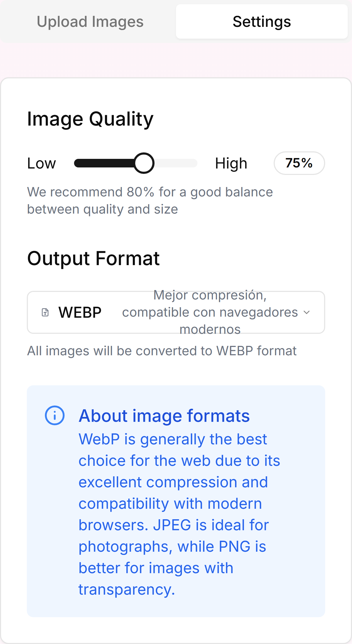Click the Mejor compresión description in dropdown

point(210,312)
